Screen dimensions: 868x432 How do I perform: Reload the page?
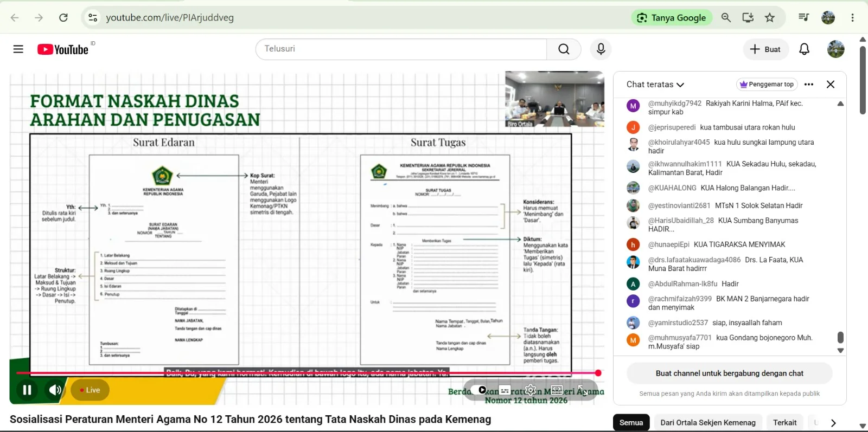click(x=63, y=18)
